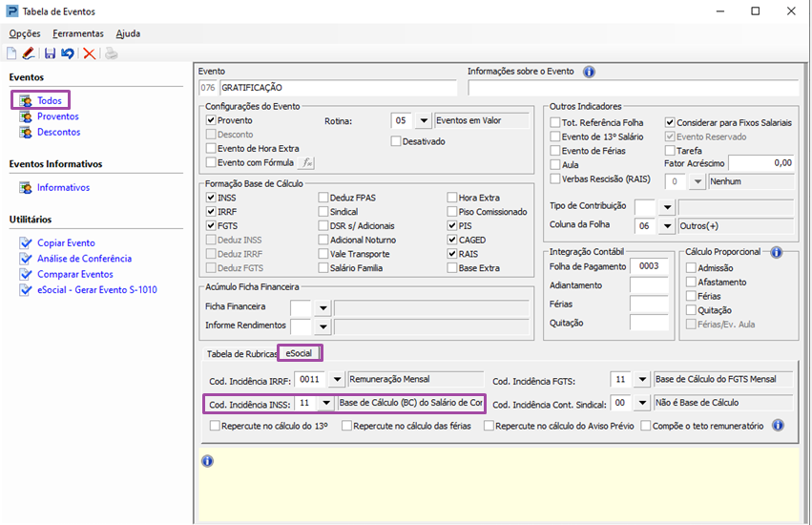Open the Cod. Incidência IRRF dropdown
Screen dimensions: 812x525
pyautogui.click(x=337, y=379)
